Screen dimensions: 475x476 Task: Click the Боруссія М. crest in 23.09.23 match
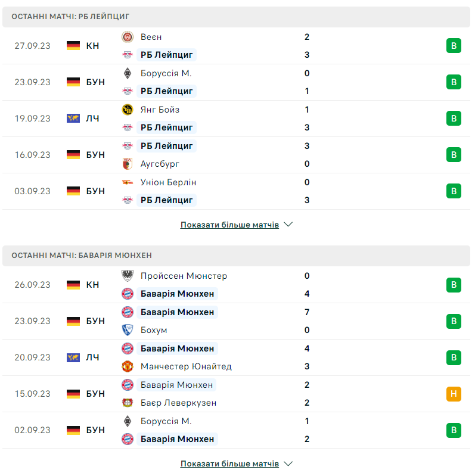(x=127, y=73)
